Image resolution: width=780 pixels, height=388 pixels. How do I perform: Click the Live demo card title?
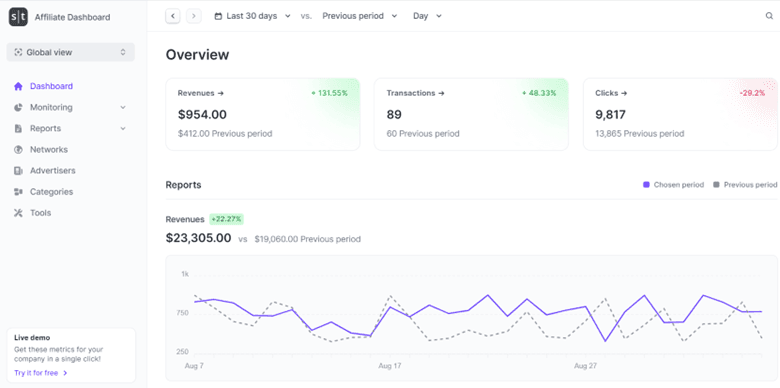pyautogui.click(x=32, y=338)
